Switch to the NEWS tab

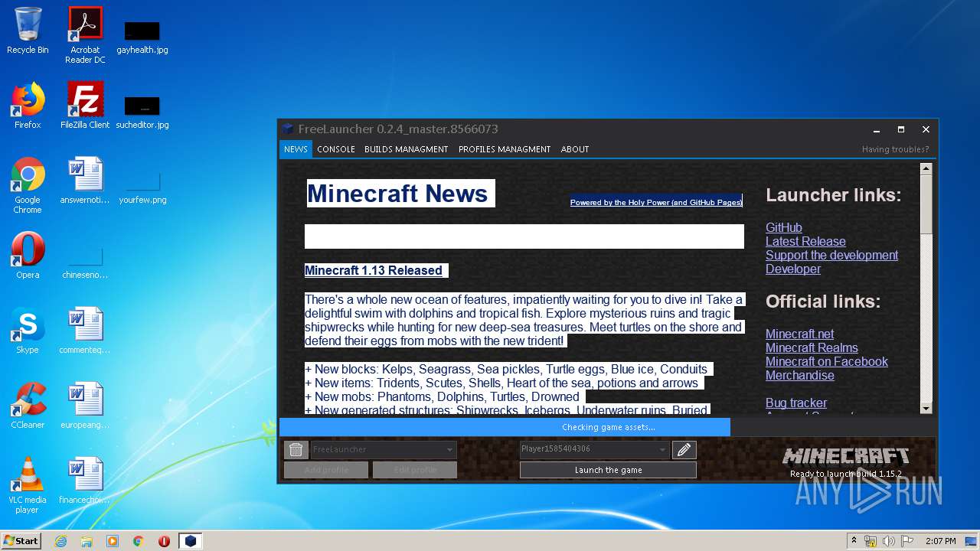click(x=296, y=149)
